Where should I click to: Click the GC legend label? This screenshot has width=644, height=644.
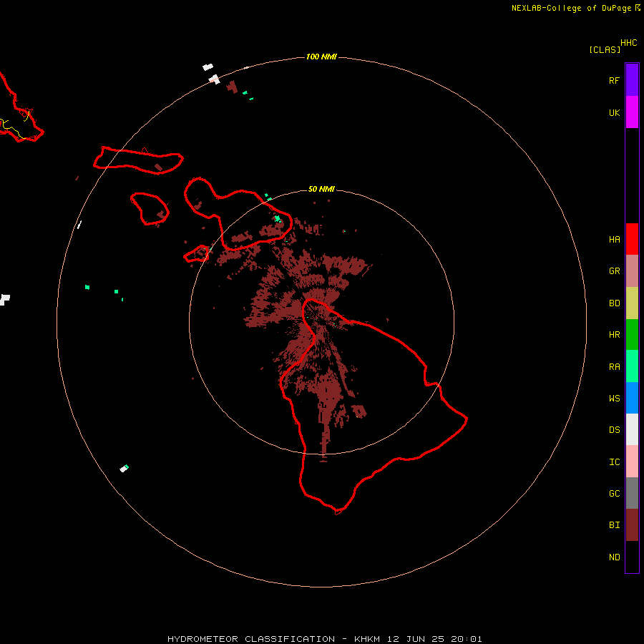[x=614, y=494]
